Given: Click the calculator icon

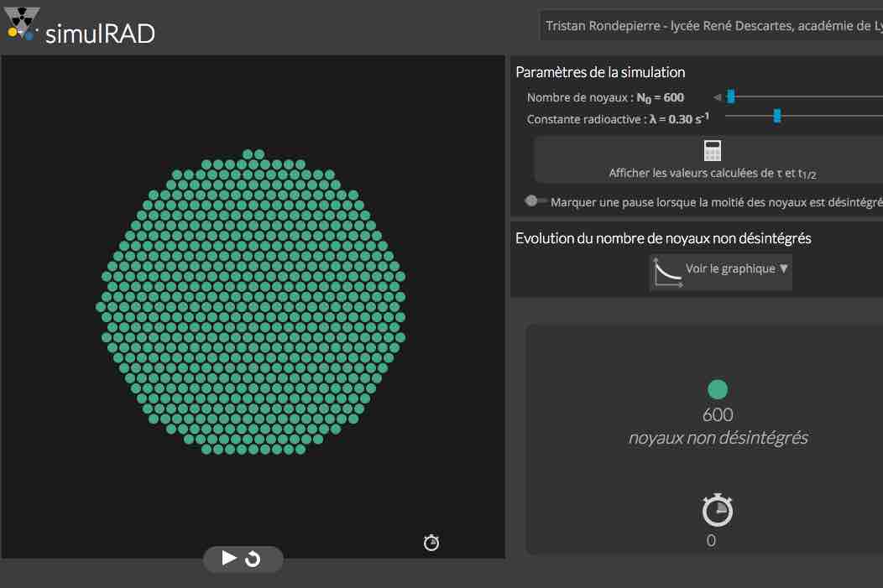Looking at the screenshot, I should 713,151.
